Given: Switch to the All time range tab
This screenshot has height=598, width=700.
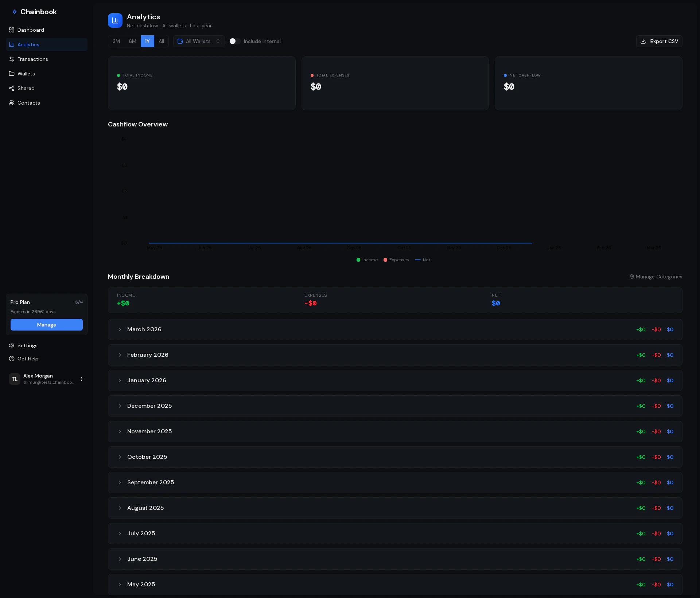Looking at the screenshot, I should point(161,41).
